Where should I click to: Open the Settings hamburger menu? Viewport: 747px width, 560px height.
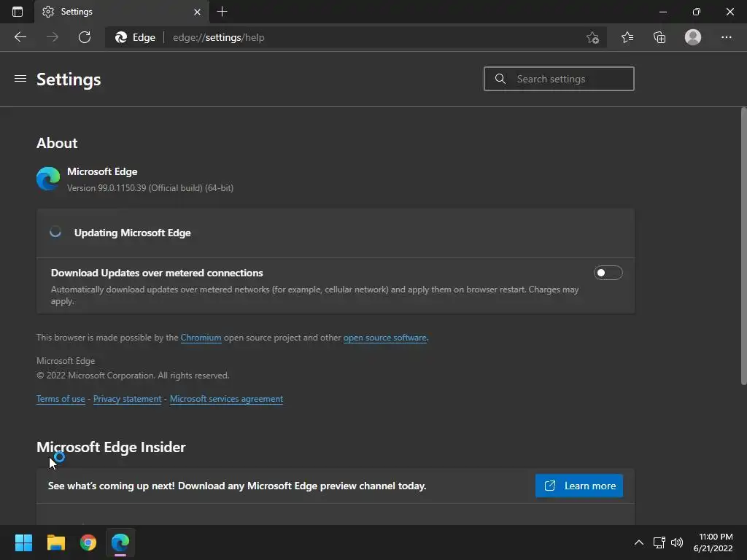(x=20, y=78)
